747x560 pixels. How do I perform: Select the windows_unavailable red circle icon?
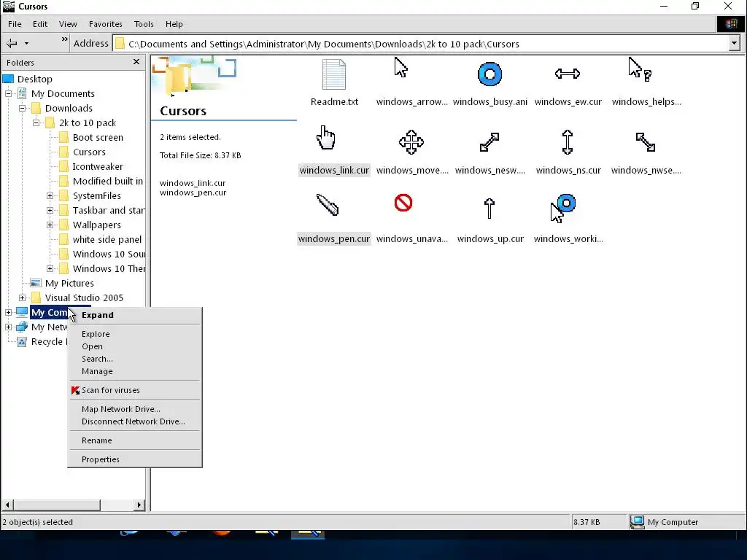(403, 203)
